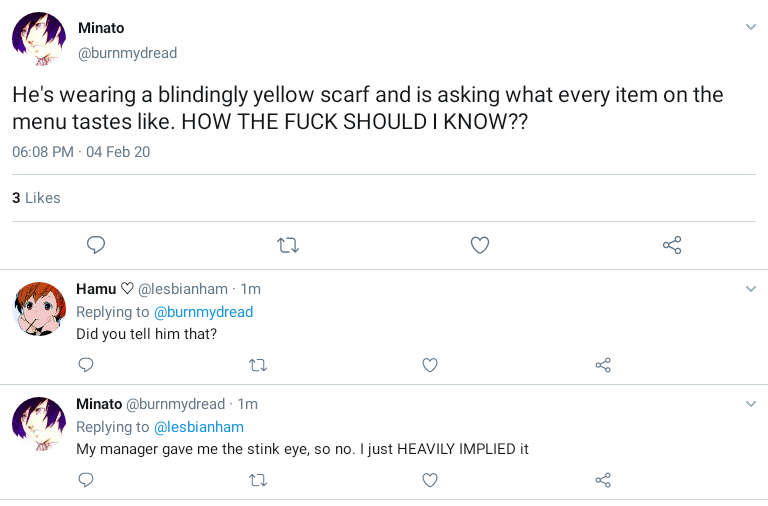Screen dimensions: 768x506
Task: View the 3 Likes list
Action: (36, 198)
